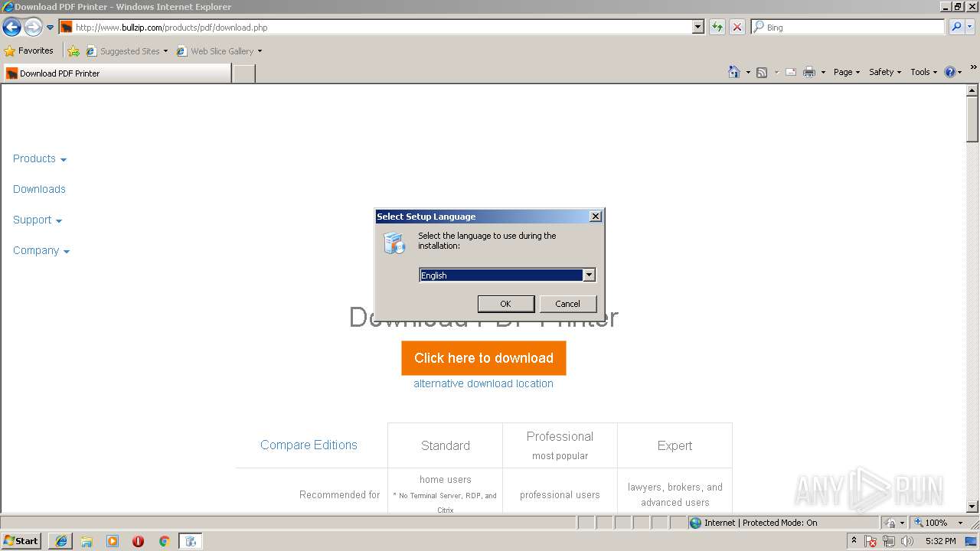Launch Windows Media Player taskbar icon
The width and height of the screenshot is (980, 551).
113,541
